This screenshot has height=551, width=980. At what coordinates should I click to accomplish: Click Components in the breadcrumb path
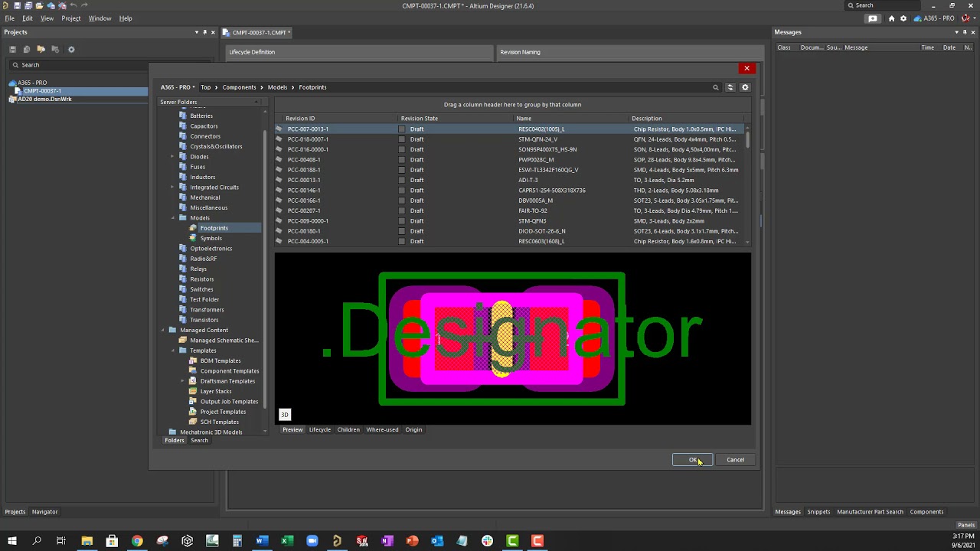[x=239, y=87]
